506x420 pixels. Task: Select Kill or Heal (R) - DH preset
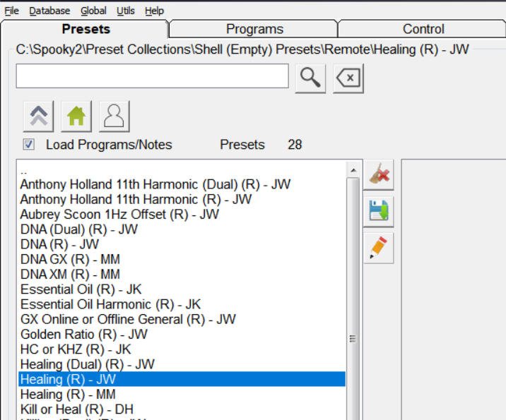77,409
